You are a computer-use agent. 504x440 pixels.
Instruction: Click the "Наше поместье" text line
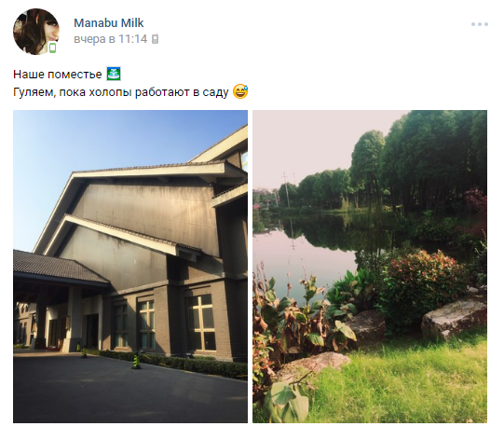coord(58,75)
